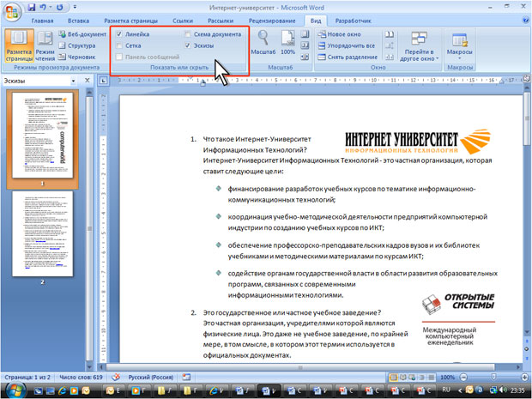Click Русский (Россия) language indicator

[151, 378]
